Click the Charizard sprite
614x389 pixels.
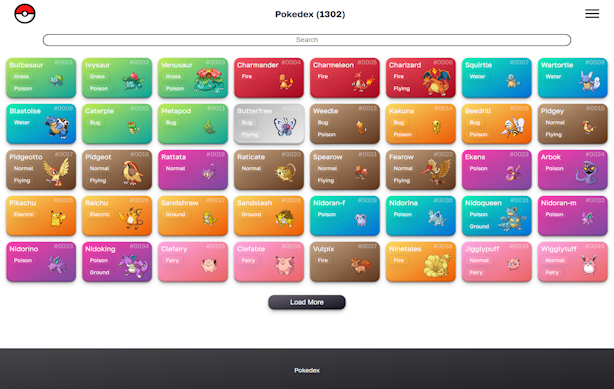click(x=437, y=81)
